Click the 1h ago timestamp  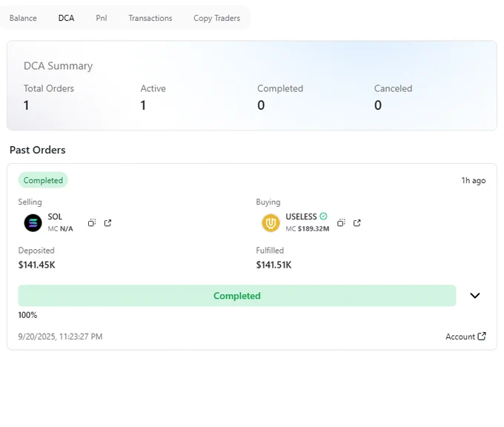coord(474,180)
